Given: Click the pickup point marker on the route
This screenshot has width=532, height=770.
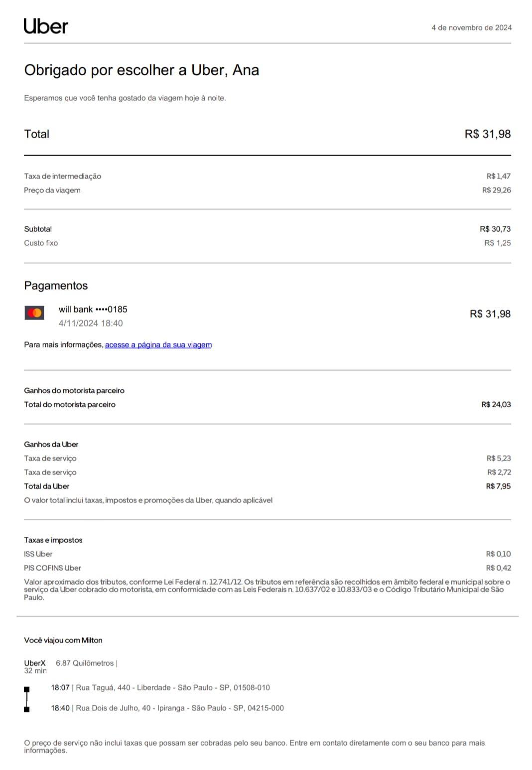Looking at the screenshot, I should click(27, 689).
